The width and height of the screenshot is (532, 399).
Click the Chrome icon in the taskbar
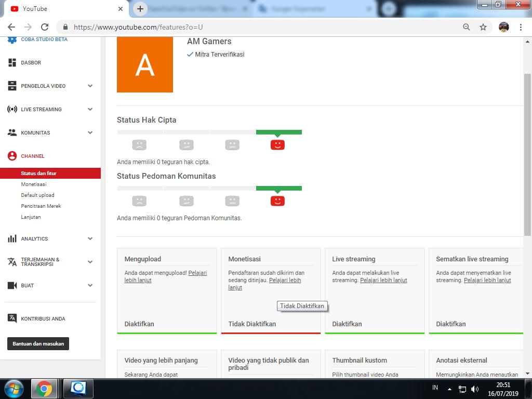pos(44,389)
